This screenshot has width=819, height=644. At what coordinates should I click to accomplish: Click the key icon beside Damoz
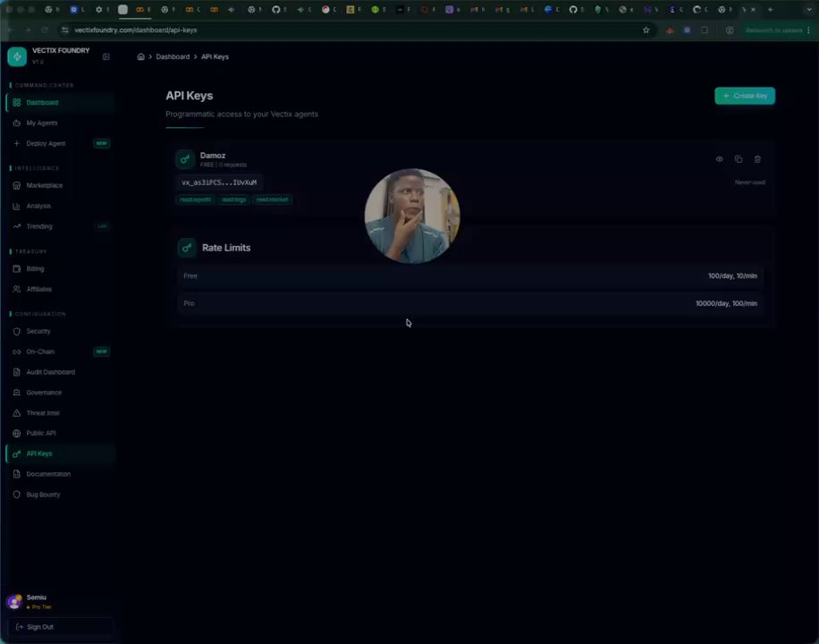click(185, 159)
